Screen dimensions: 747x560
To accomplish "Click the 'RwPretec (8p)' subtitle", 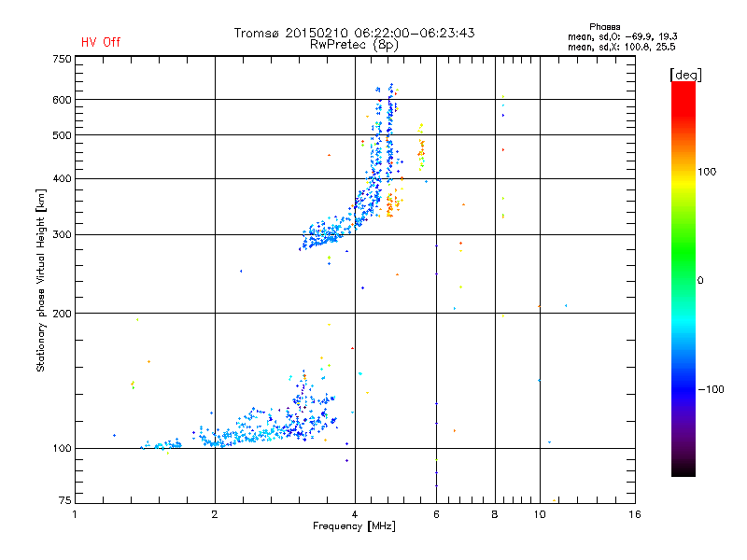I will [354, 45].
